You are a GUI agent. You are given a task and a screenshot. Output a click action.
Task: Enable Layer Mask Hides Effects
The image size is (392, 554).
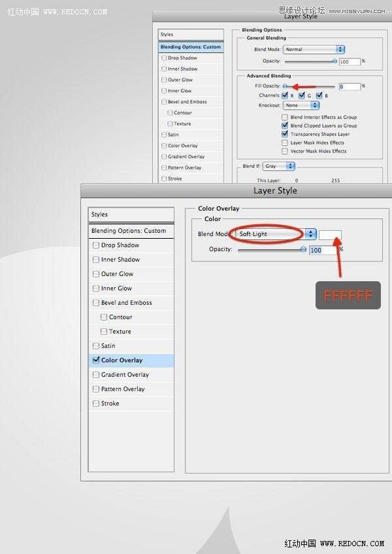pyautogui.click(x=285, y=143)
